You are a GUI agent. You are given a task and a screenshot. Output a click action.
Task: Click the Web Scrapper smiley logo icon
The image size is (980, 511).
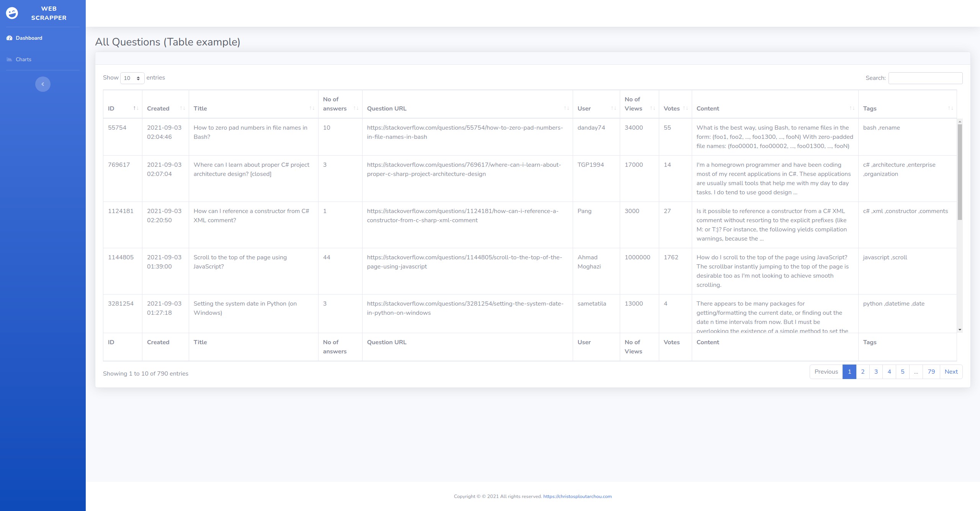[x=12, y=13]
